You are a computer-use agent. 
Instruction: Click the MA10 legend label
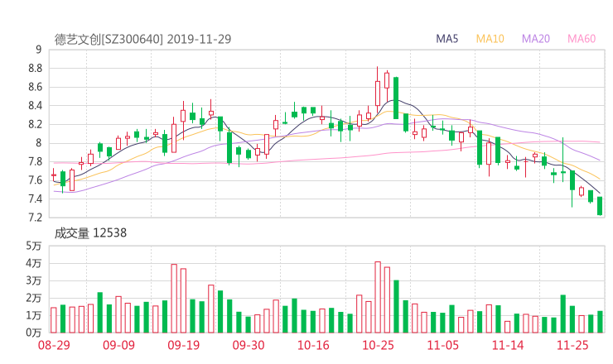click(490, 39)
